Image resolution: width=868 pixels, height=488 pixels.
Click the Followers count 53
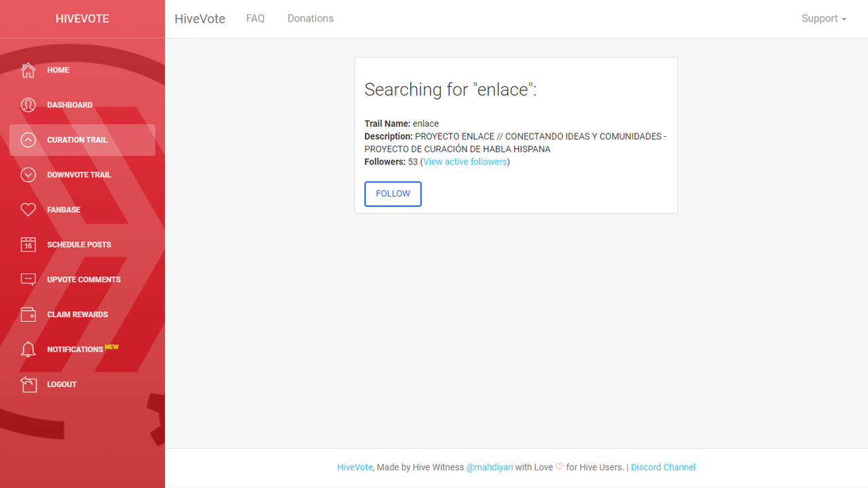coord(412,162)
